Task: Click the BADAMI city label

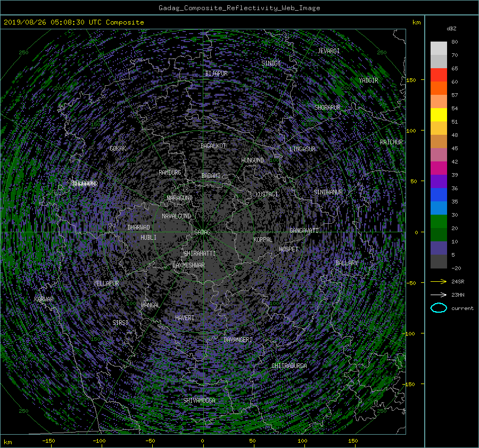Action: (x=211, y=176)
